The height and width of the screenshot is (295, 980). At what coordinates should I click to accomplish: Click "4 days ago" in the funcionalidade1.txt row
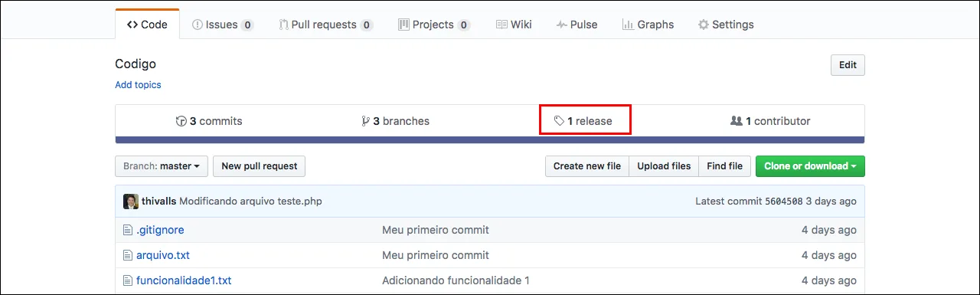click(x=829, y=280)
